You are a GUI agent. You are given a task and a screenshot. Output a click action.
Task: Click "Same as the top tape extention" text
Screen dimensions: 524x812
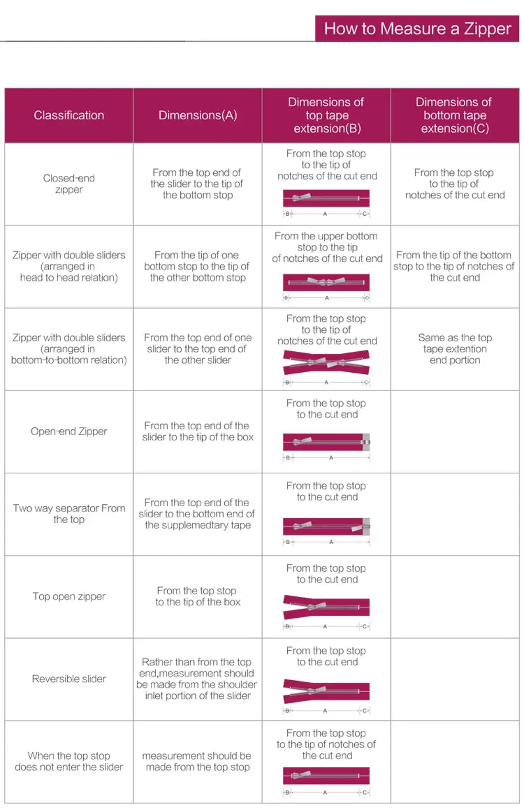click(454, 349)
